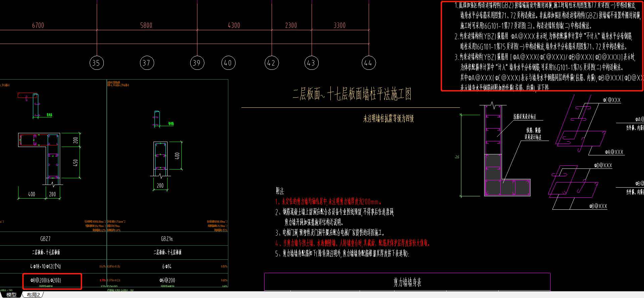Click the Φ8@200(6Φ200) stirrup text
The image size is (644, 298).
[46, 280]
